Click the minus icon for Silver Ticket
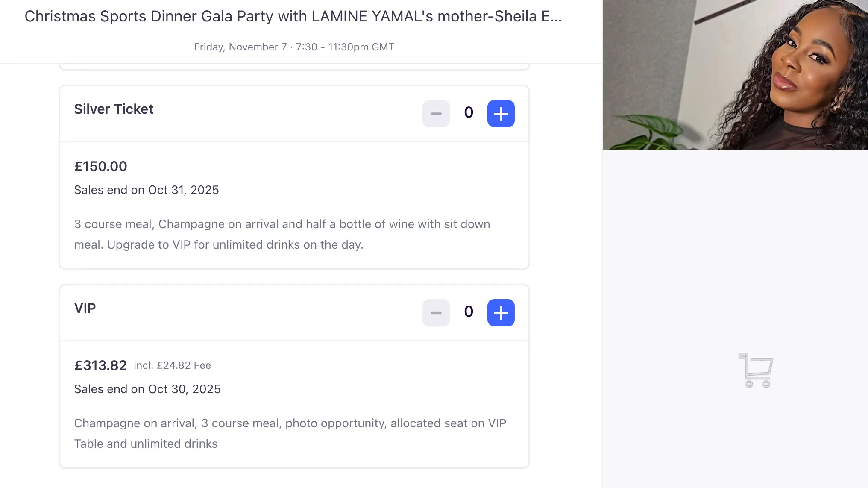 pyautogui.click(x=436, y=114)
